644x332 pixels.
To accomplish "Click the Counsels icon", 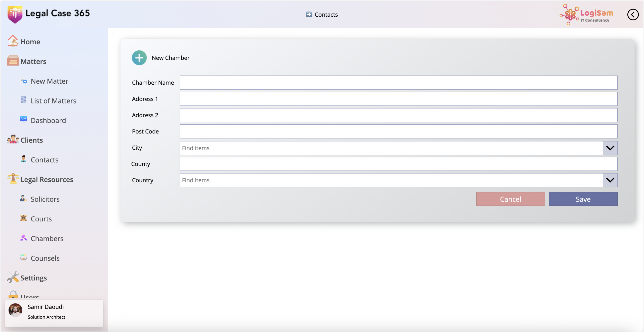I will pos(23,257).
